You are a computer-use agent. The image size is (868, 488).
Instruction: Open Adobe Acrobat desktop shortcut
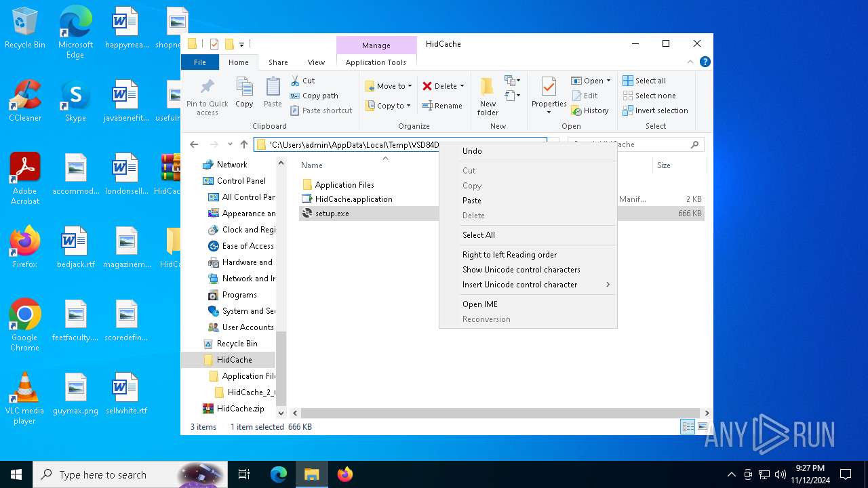coord(25,179)
